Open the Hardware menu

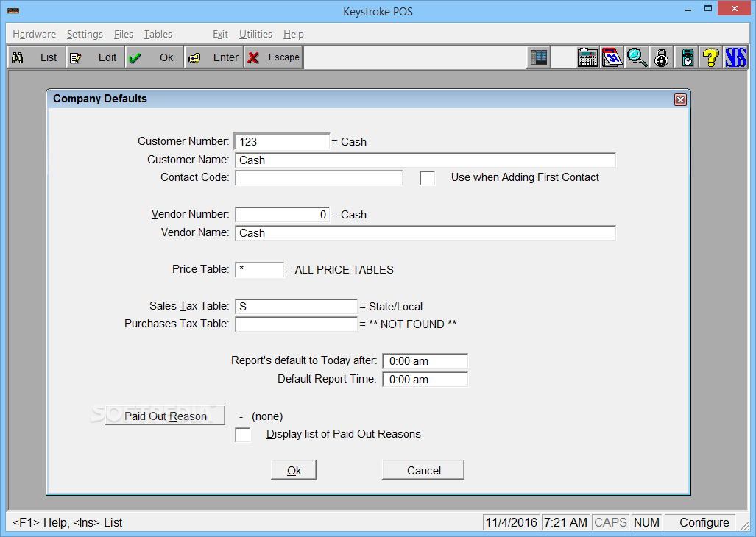click(x=35, y=34)
